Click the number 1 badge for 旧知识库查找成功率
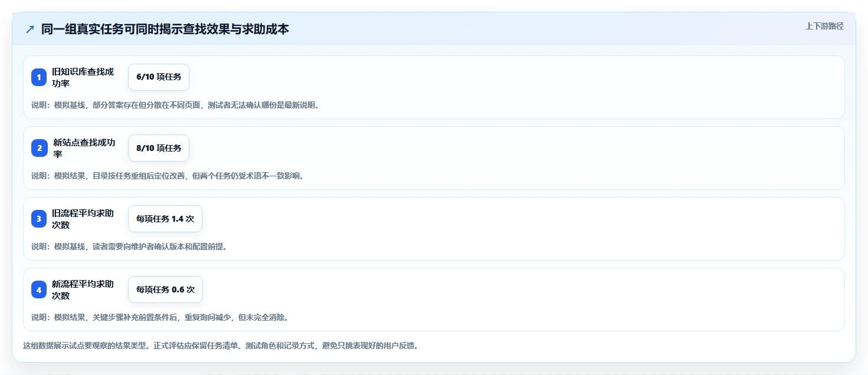 point(39,77)
